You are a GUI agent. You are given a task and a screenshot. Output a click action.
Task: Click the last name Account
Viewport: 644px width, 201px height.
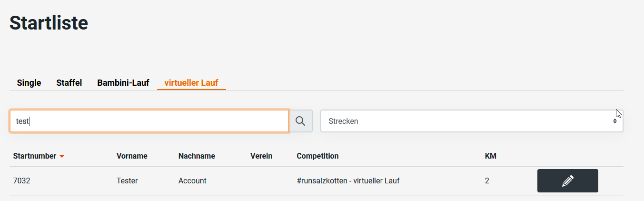[x=192, y=181]
